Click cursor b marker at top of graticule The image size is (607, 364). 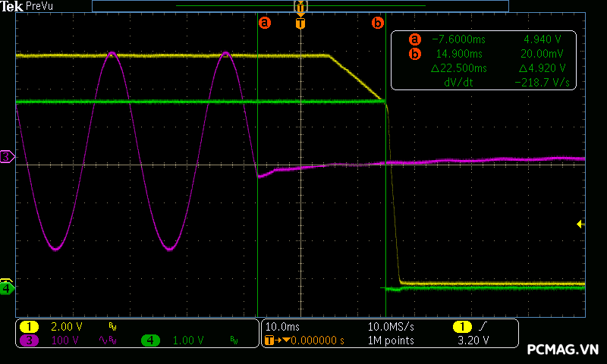tap(377, 23)
